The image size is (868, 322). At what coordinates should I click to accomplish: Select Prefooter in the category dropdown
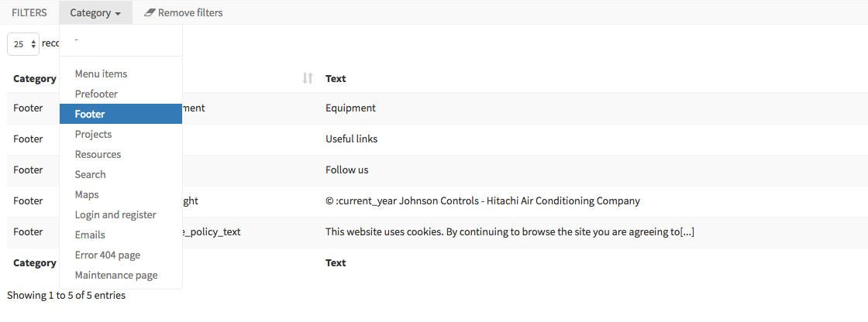click(96, 94)
